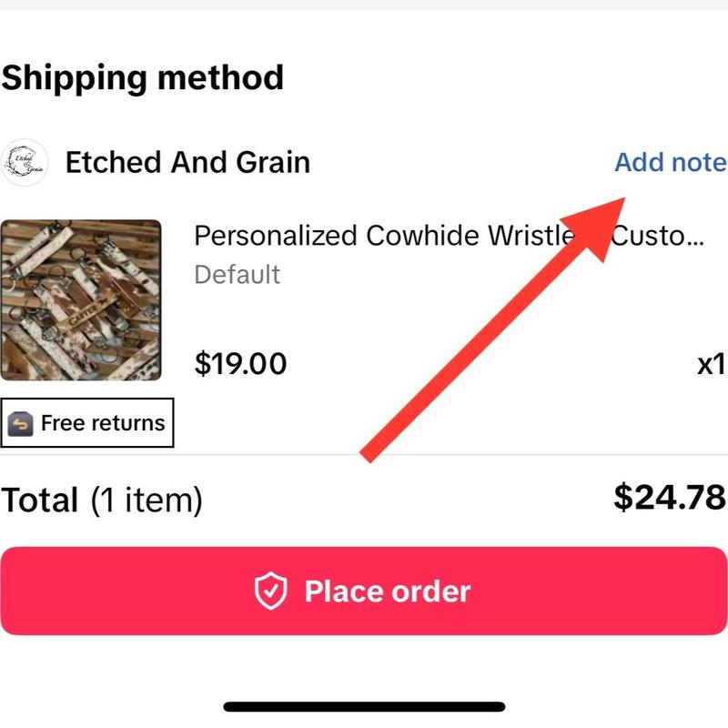This screenshot has height=728, width=728.
Task: Place order using the pink button label
Action: click(x=388, y=591)
